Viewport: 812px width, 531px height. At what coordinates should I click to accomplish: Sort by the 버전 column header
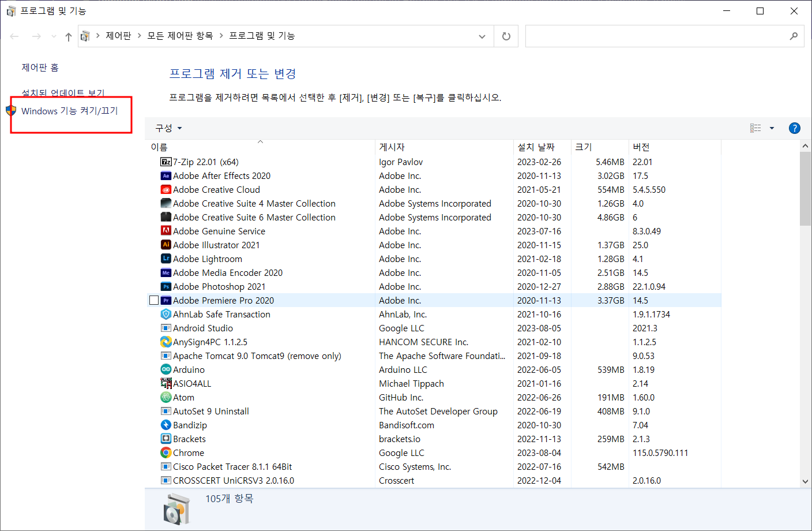[675, 147]
